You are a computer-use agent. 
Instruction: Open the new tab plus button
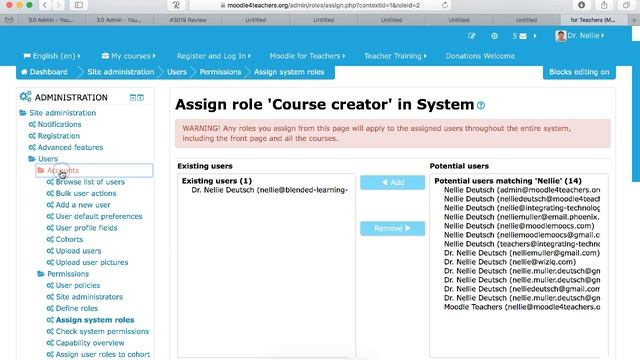pyautogui.click(x=634, y=20)
